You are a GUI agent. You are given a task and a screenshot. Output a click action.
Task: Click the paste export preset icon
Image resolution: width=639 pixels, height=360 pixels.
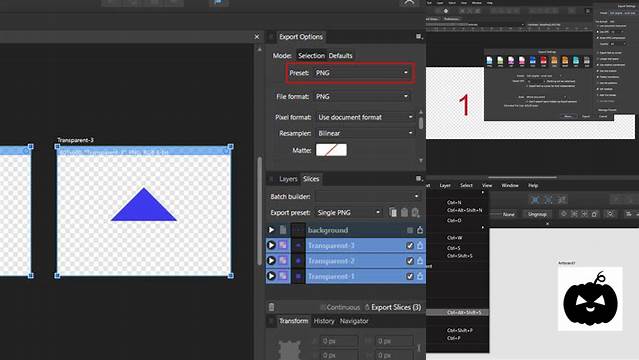click(x=404, y=212)
